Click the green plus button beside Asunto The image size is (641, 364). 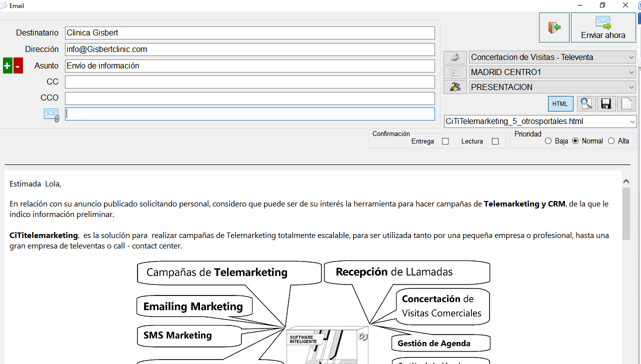click(7, 65)
